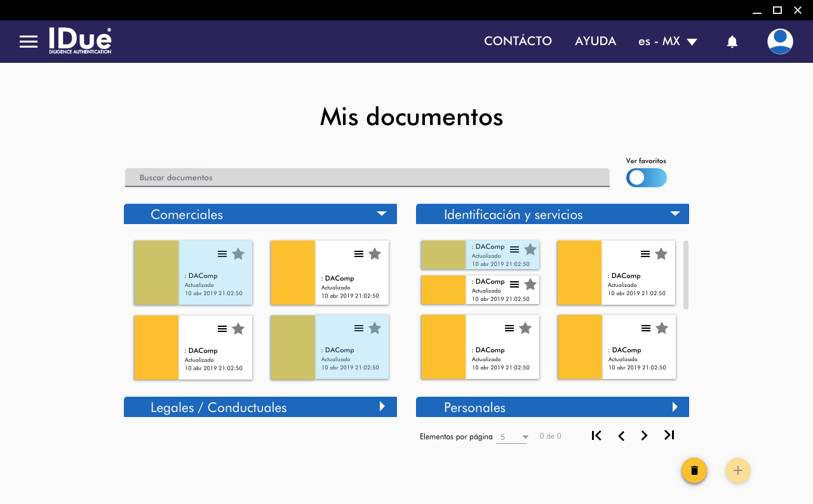Open the hamburger navigation menu
Image resolution: width=813 pixels, height=504 pixels.
[29, 42]
